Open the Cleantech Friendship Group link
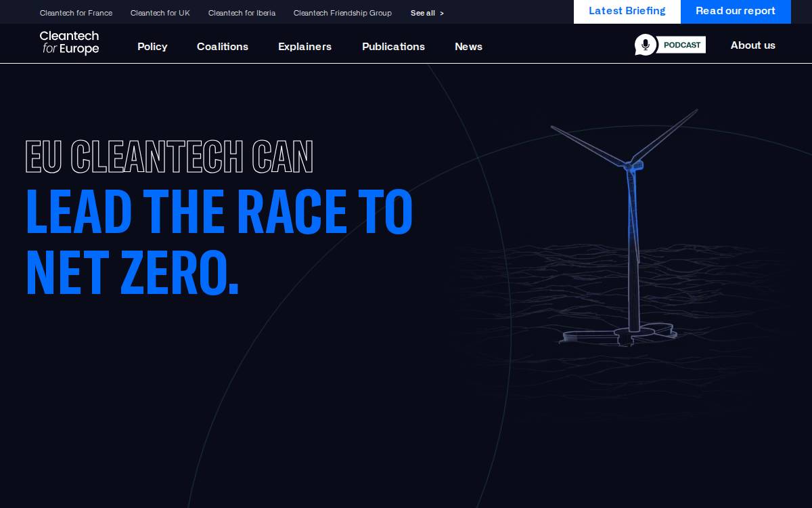Viewport: 812px width, 508px height. tap(342, 13)
